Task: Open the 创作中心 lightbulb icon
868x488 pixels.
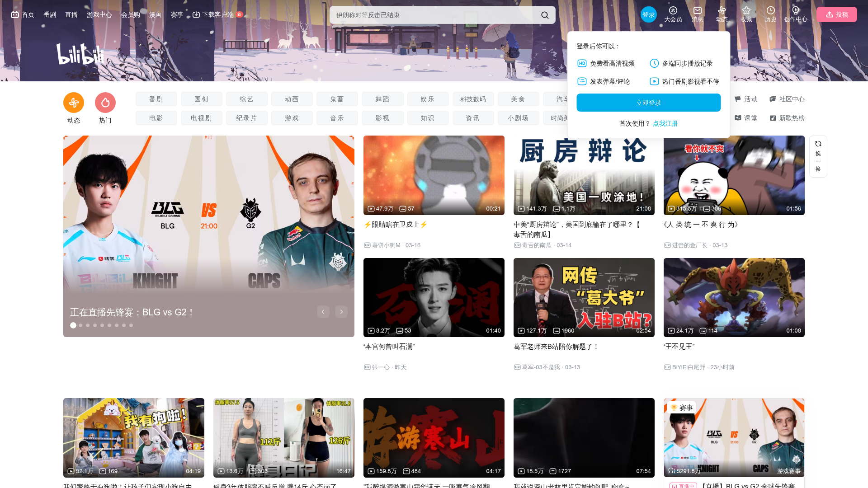Action: (796, 10)
